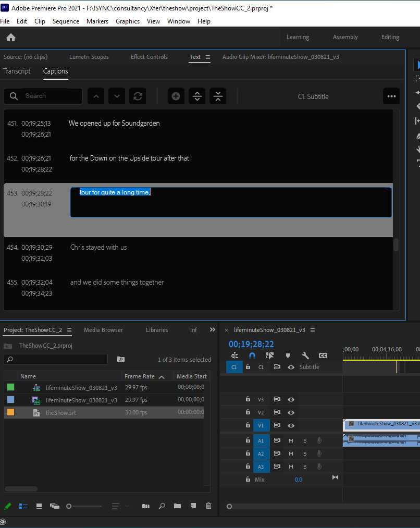Click the CC icon on the caption track
Image resolution: width=420 pixels, height=528 pixels.
tap(323, 355)
